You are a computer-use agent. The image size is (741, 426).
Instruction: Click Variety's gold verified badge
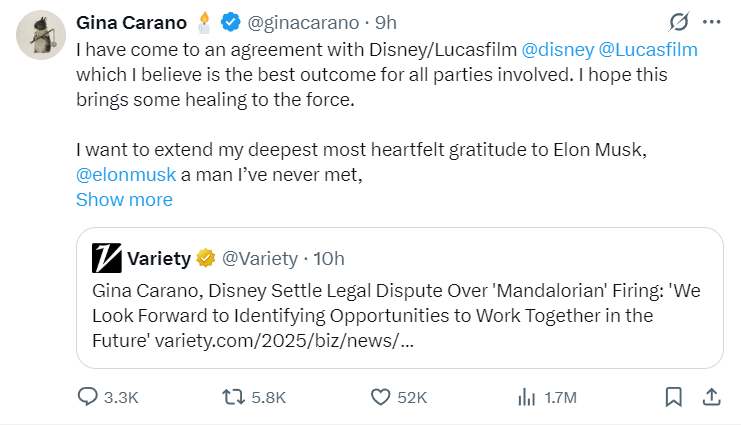click(x=206, y=259)
